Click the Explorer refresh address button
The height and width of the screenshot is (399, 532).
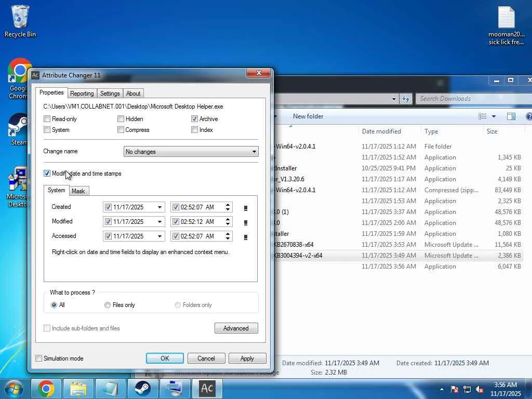405,99
